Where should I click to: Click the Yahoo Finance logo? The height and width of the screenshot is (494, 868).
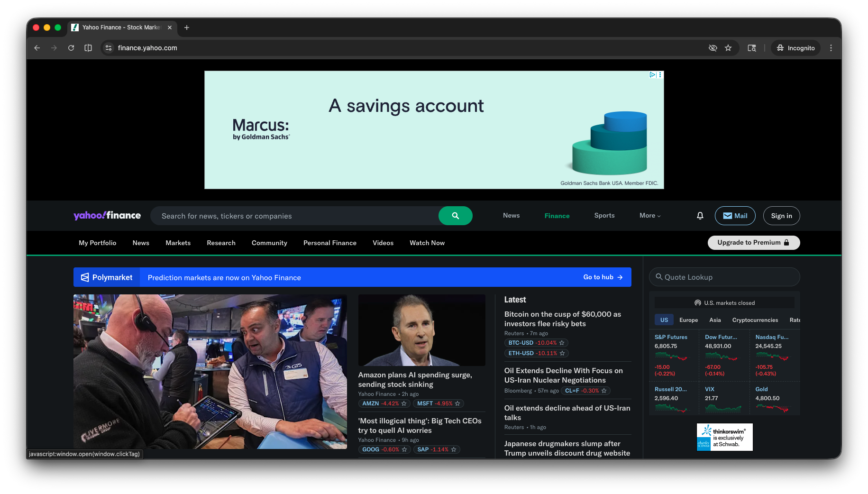click(x=107, y=216)
